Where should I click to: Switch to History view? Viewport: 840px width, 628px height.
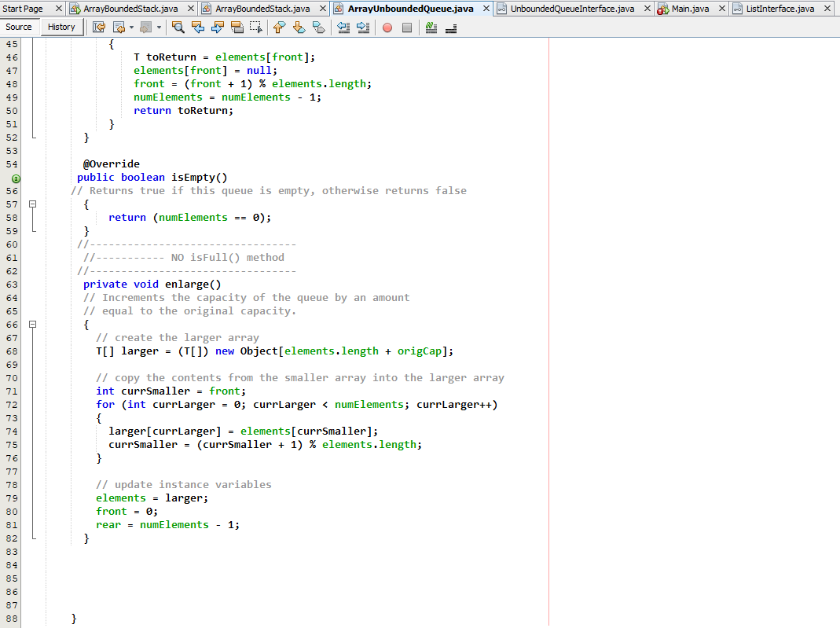point(61,27)
